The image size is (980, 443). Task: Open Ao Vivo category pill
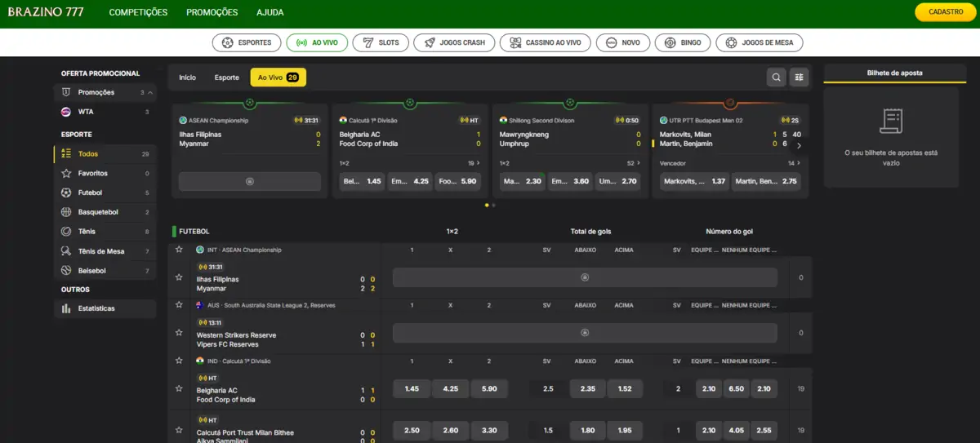coord(317,42)
